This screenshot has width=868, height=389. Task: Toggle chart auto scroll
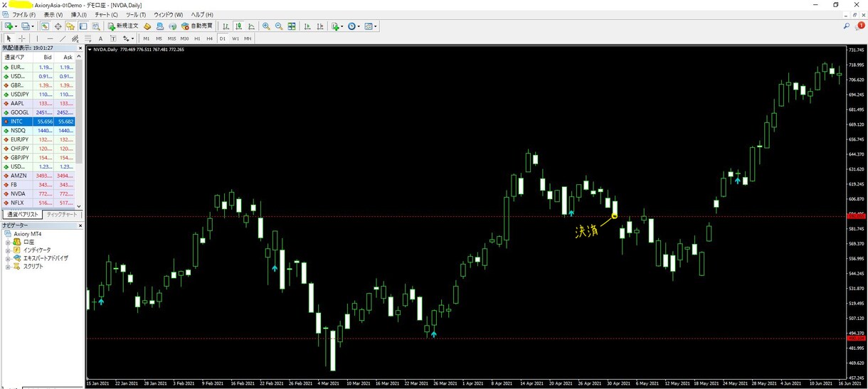(307, 26)
